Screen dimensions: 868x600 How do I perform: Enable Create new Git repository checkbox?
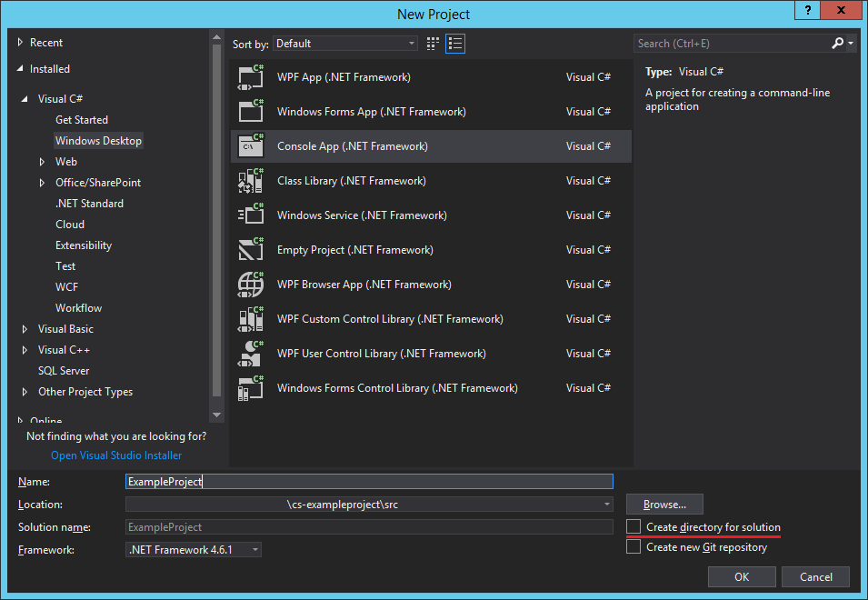(634, 547)
